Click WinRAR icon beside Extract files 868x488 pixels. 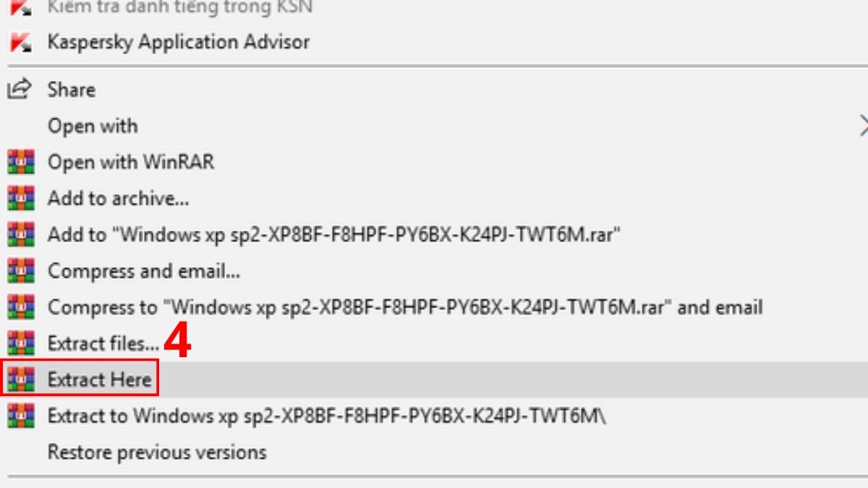(x=21, y=343)
